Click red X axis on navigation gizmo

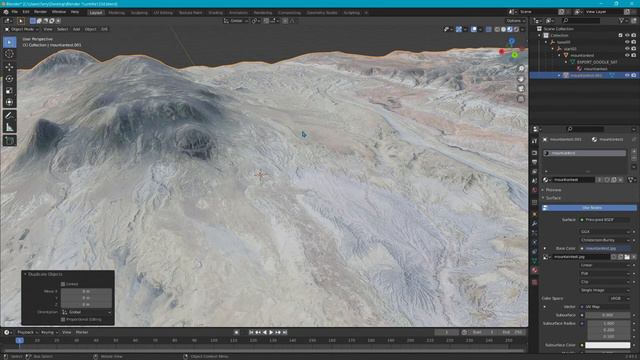tap(502, 51)
